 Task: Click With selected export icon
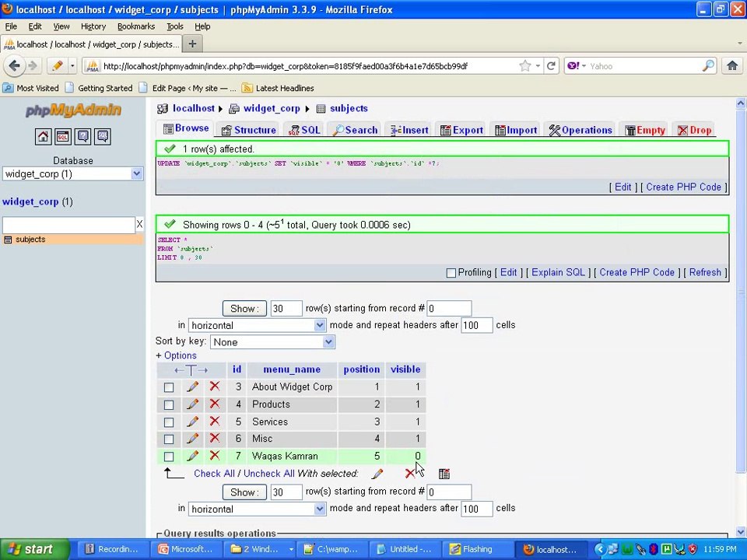pyautogui.click(x=444, y=474)
